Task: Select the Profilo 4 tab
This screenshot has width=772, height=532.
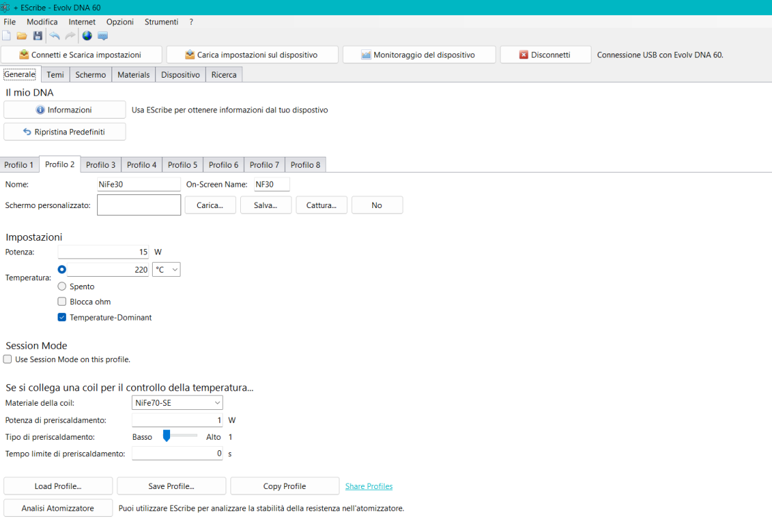Action: [x=142, y=164]
